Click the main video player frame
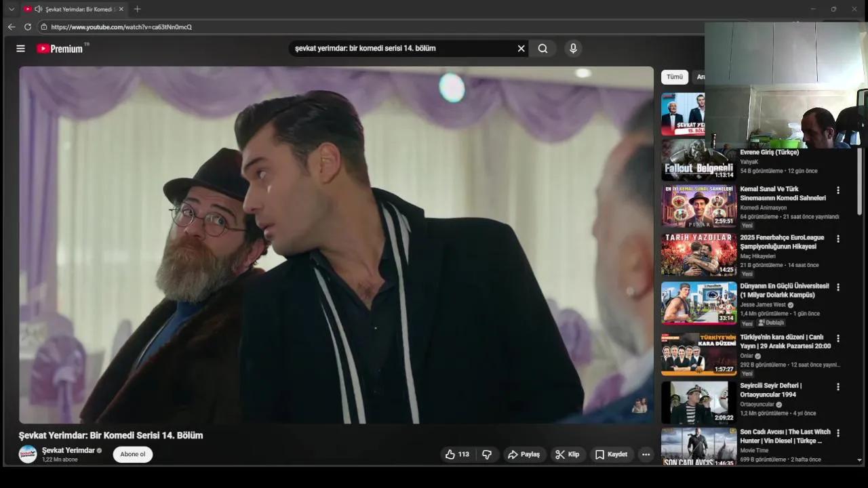 click(336, 245)
